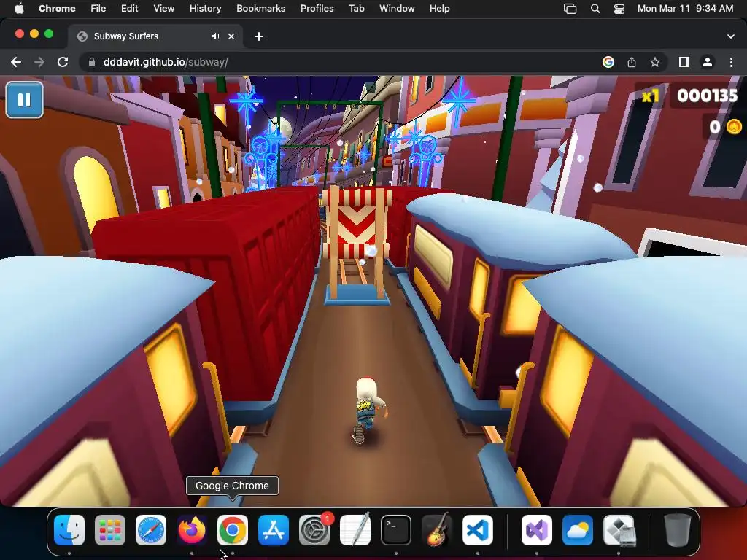Bookmark this page with the star
This screenshot has width=747, height=560.
pyautogui.click(x=655, y=63)
